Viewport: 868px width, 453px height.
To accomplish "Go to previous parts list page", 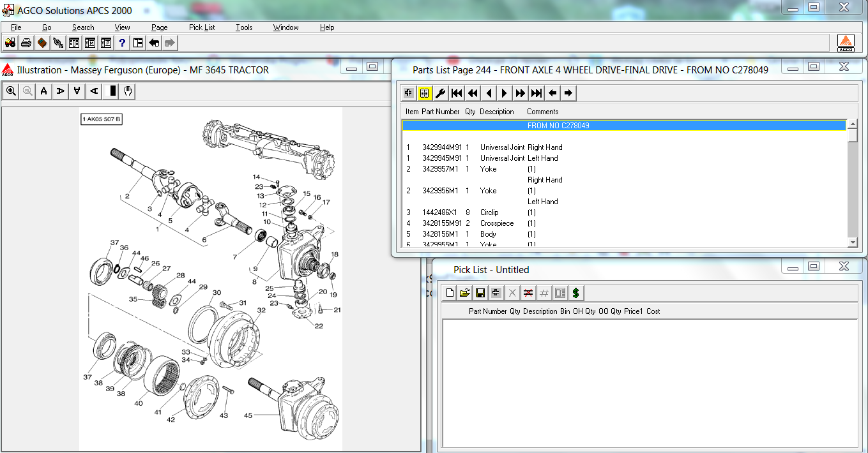I will 489,93.
